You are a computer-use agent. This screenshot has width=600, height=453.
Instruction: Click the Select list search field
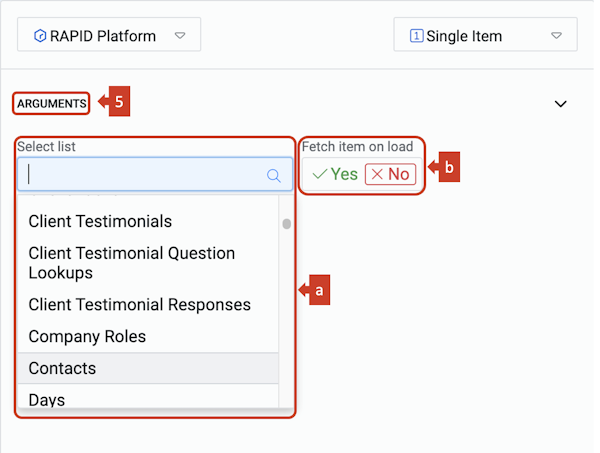[155, 174]
